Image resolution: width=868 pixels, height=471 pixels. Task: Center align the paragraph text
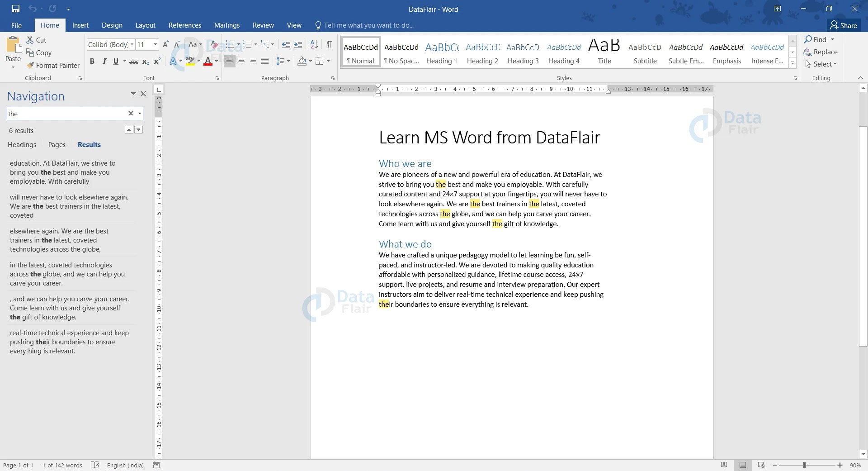coord(241,61)
